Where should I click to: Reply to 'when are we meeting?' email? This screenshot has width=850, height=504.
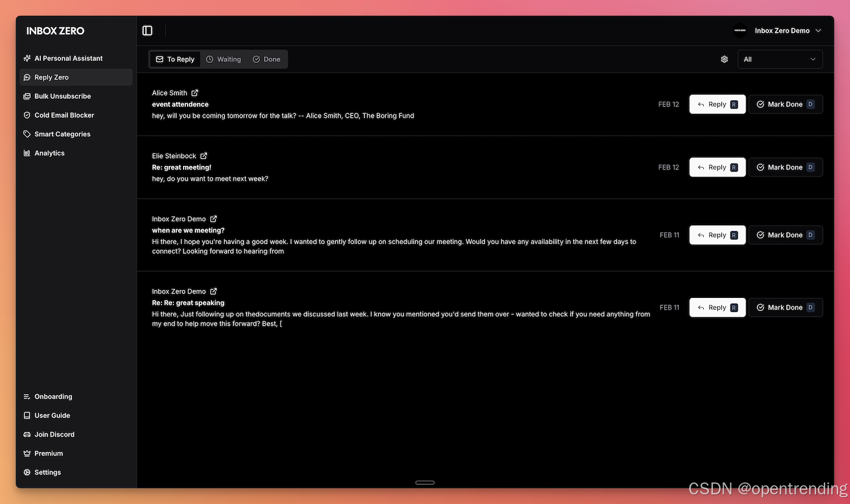tap(717, 235)
